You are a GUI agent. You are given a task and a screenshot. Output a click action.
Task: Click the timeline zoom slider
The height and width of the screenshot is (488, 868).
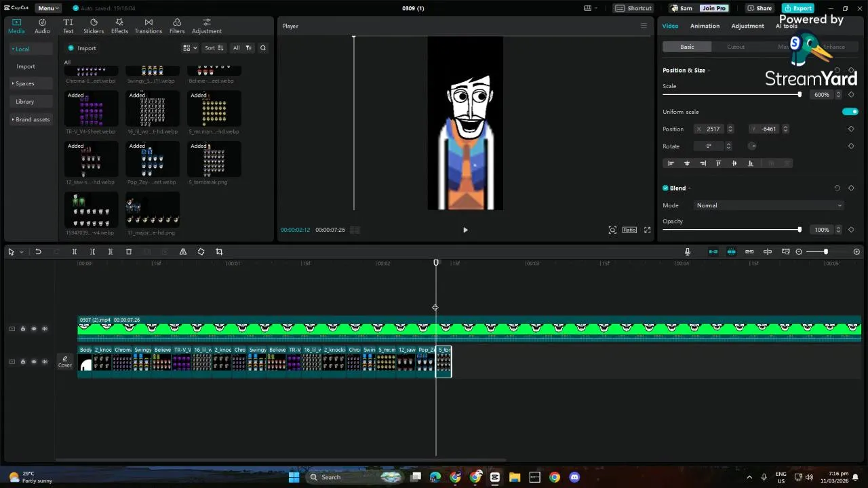point(825,251)
